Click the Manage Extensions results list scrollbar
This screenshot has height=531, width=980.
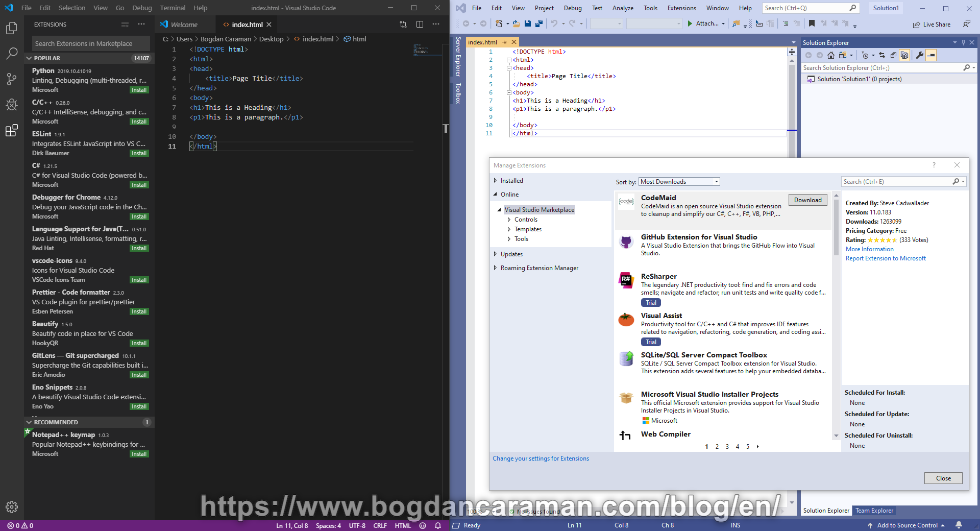pos(836,227)
